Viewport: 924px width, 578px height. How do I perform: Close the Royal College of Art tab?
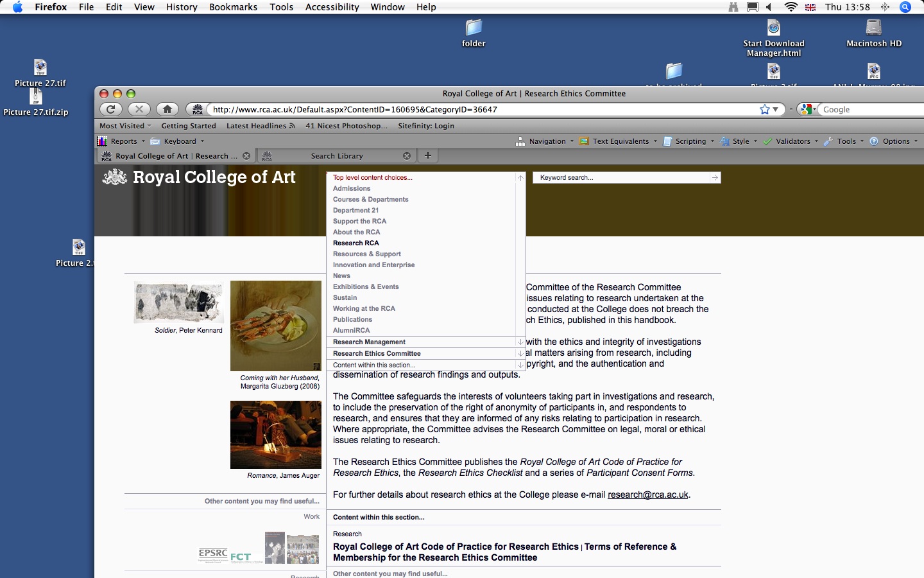click(246, 156)
